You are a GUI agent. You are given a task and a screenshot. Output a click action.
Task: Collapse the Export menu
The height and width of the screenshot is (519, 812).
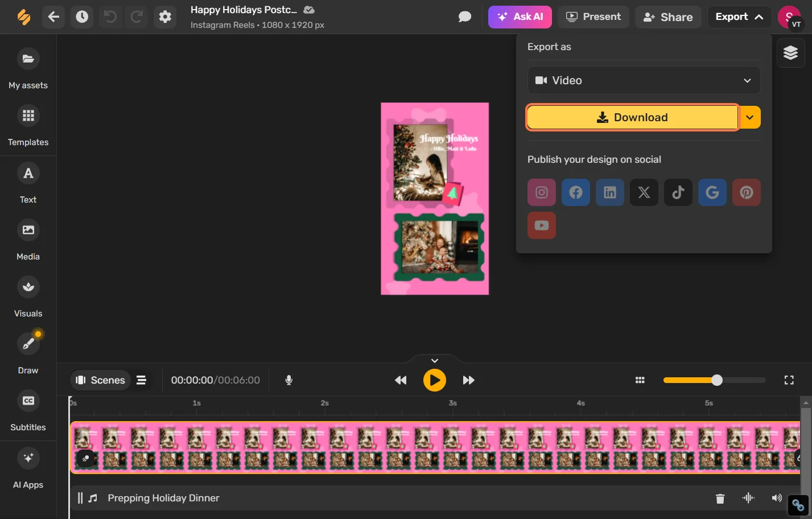tap(739, 17)
